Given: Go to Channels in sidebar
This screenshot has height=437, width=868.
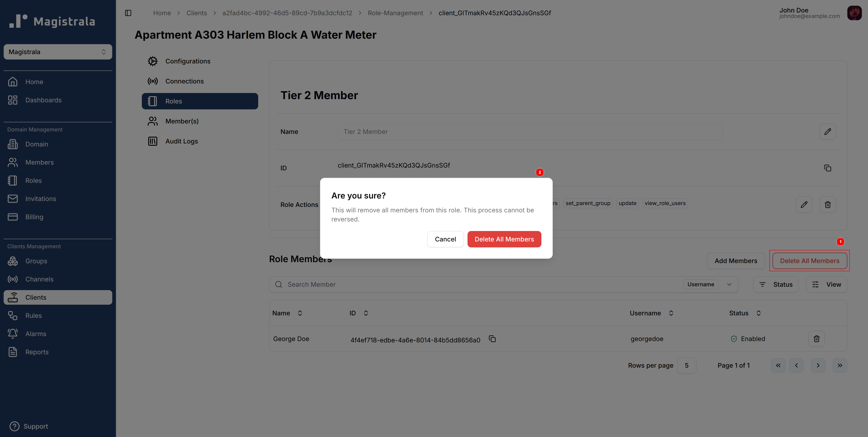Looking at the screenshot, I should coord(39,279).
